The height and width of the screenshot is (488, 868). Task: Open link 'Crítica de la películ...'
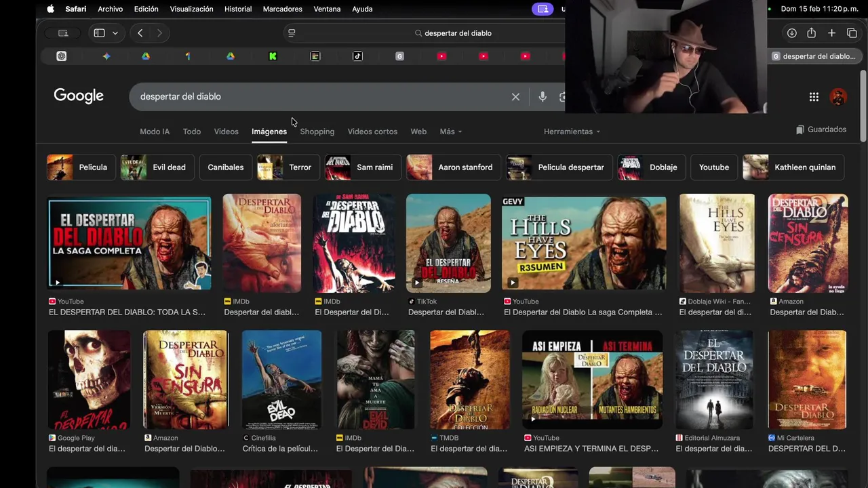[x=280, y=449]
